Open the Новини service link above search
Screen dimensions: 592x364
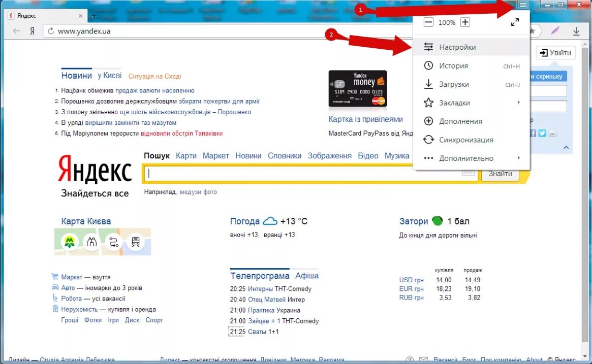point(248,156)
